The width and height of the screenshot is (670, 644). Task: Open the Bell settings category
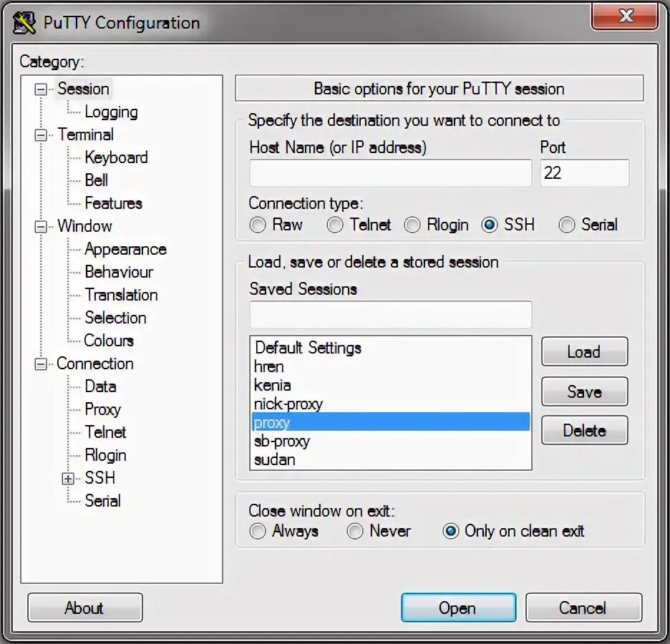pyautogui.click(x=96, y=180)
